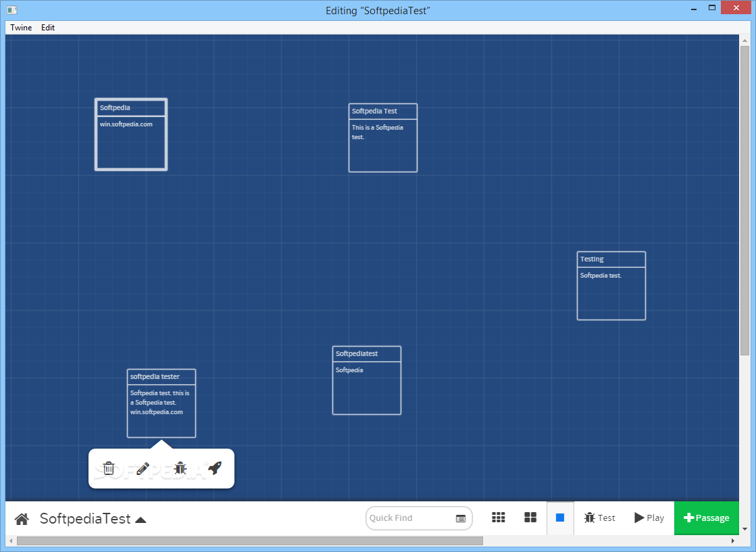Show passage titles with the four-square icon

point(530,518)
